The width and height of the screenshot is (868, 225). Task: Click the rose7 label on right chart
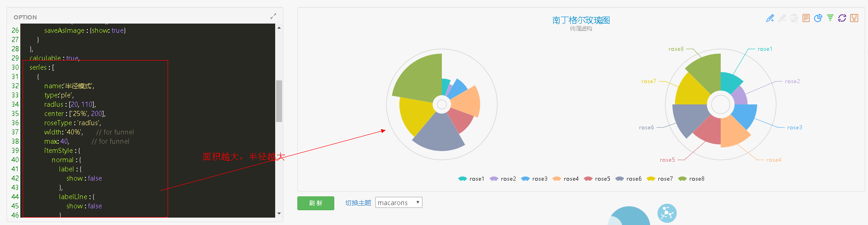[649, 81]
